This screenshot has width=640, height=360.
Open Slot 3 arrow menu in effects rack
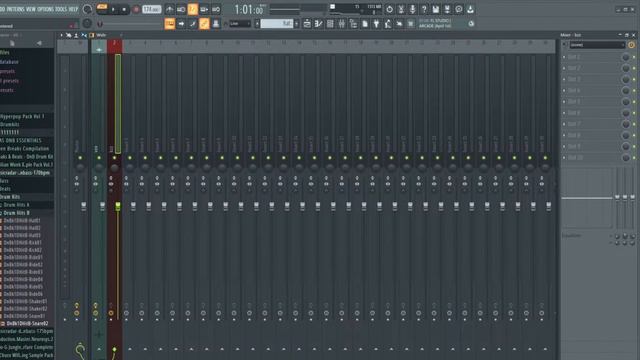pyautogui.click(x=564, y=79)
